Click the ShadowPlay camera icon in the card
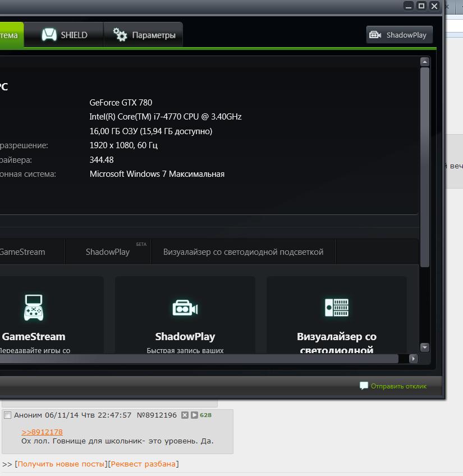 click(x=185, y=308)
